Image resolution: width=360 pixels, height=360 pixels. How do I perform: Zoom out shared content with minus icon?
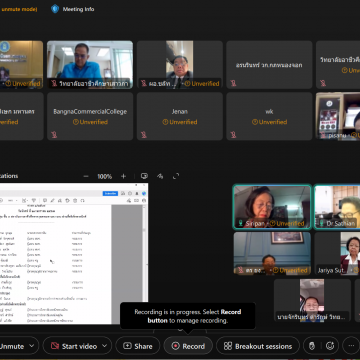pyautogui.click(x=86, y=176)
